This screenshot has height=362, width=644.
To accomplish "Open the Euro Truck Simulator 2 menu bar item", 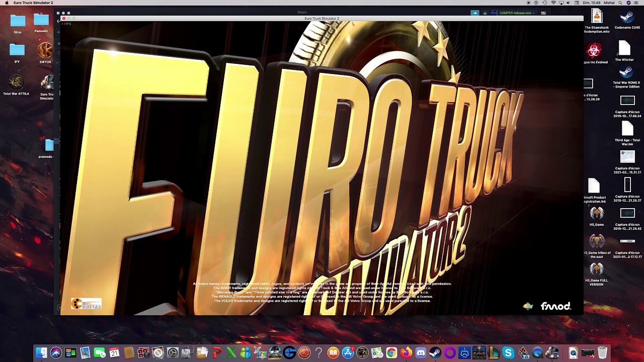I will (x=33, y=3).
